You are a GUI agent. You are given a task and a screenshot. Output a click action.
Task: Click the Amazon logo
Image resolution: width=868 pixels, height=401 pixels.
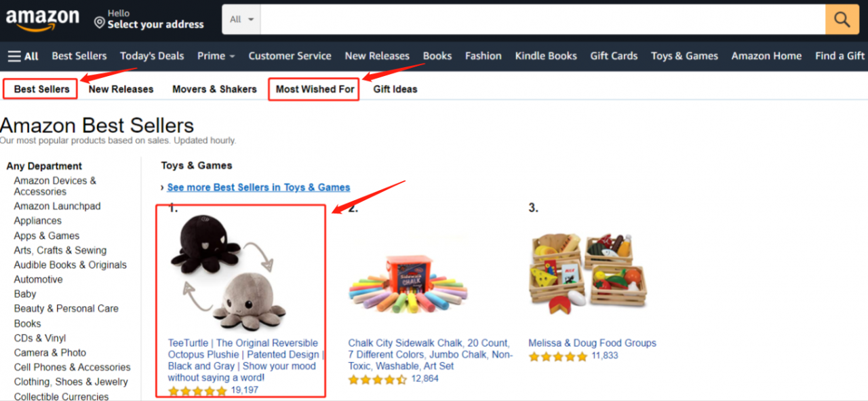(42, 18)
